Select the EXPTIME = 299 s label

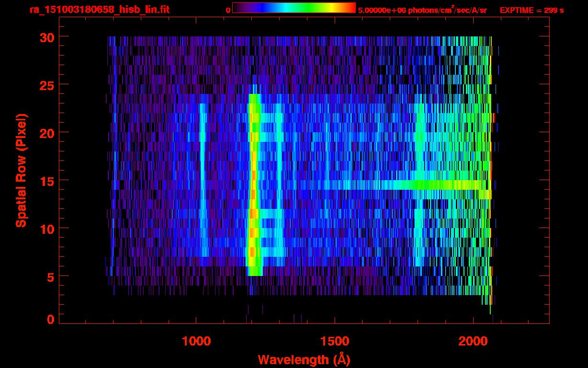pos(531,10)
